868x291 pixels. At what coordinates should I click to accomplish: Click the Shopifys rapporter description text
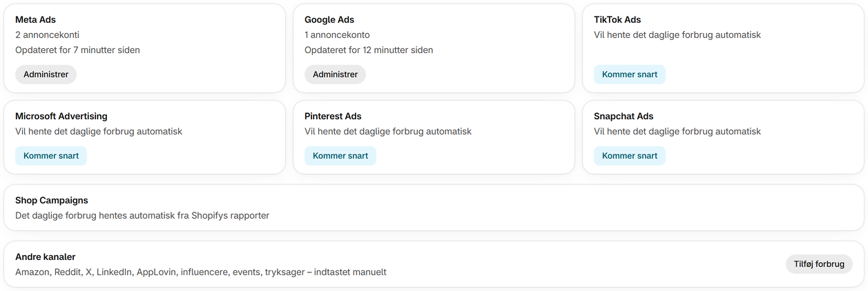tap(142, 216)
